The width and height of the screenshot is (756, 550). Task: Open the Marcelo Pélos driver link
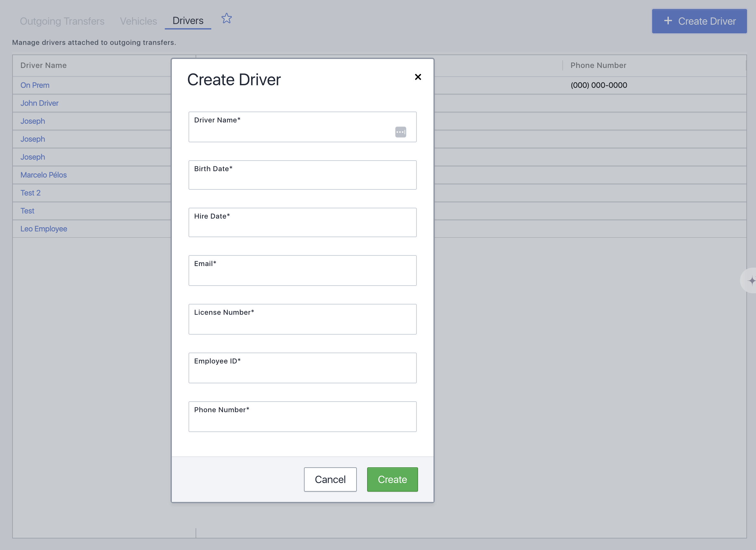click(x=44, y=175)
